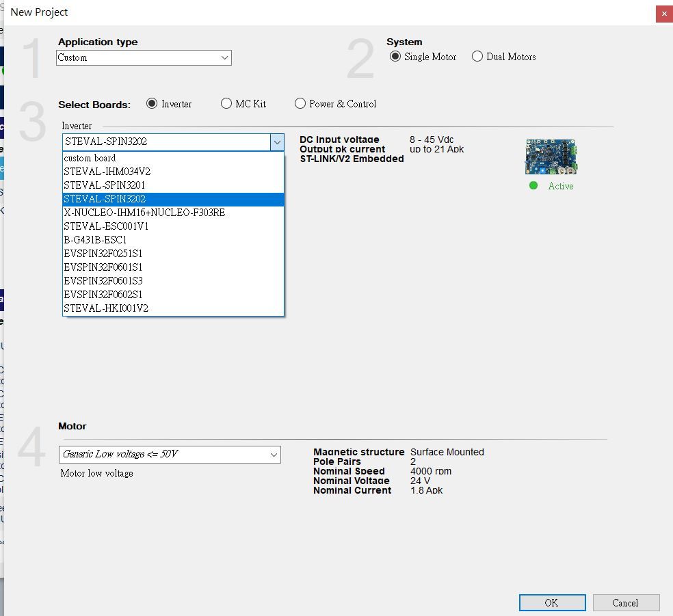
Task: Select STEVAL-IHM034V2 from the inverter list
Action: coord(174,172)
